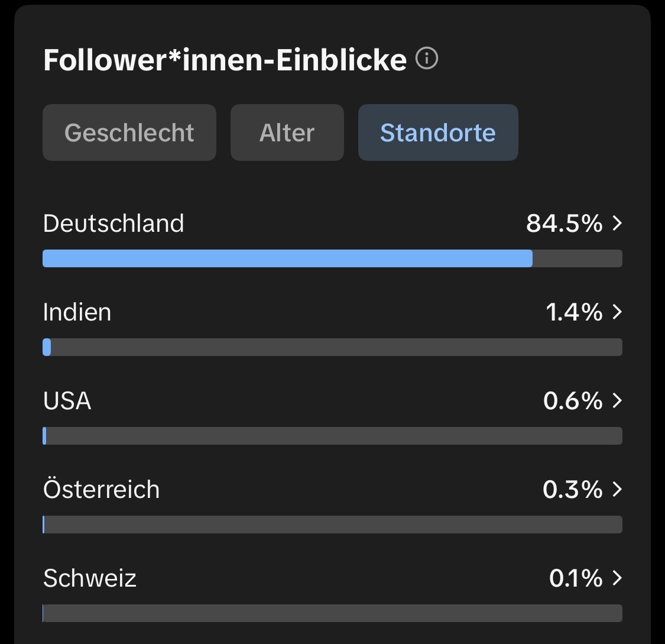Expand the Österreich row chevron
This screenshot has width=665, height=644.
tap(617, 489)
